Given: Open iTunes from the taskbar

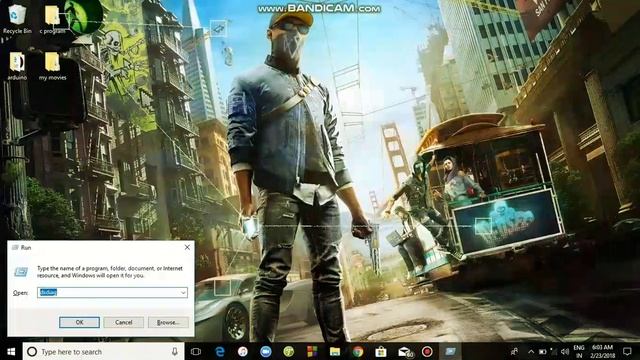Looking at the screenshot, I should click(x=243, y=351).
